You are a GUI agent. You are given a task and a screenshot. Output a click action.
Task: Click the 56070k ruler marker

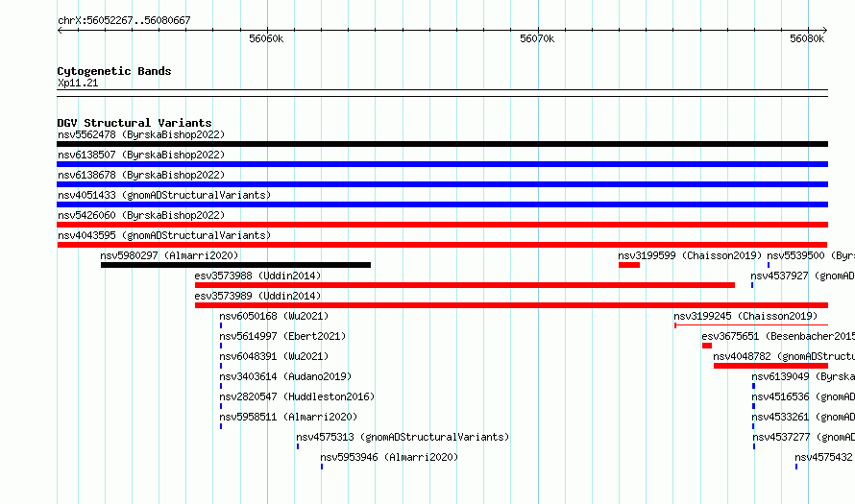(x=537, y=38)
